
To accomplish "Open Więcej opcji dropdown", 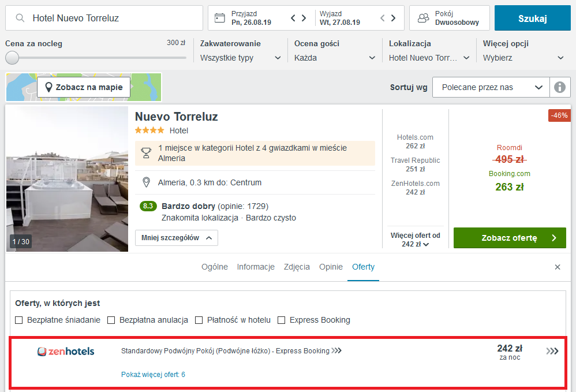I will (x=523, y=58).
